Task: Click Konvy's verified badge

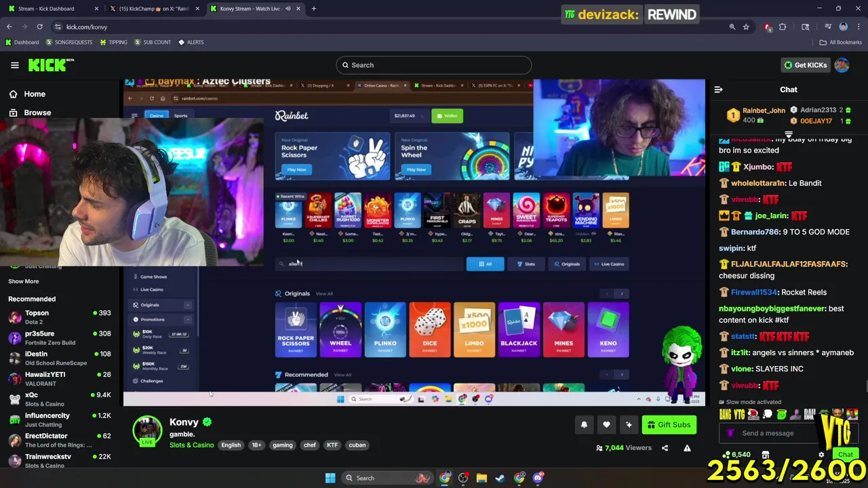Action: (207, 422)
